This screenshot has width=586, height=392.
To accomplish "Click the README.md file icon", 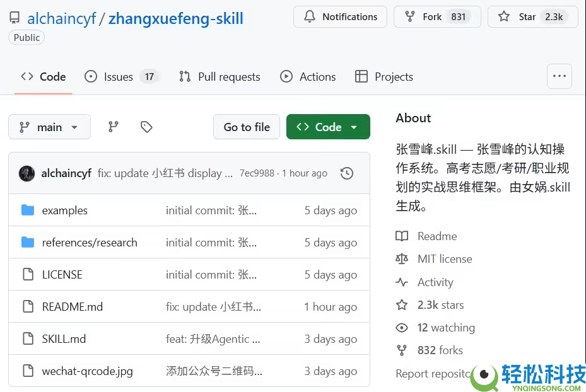I will [28, 306].
